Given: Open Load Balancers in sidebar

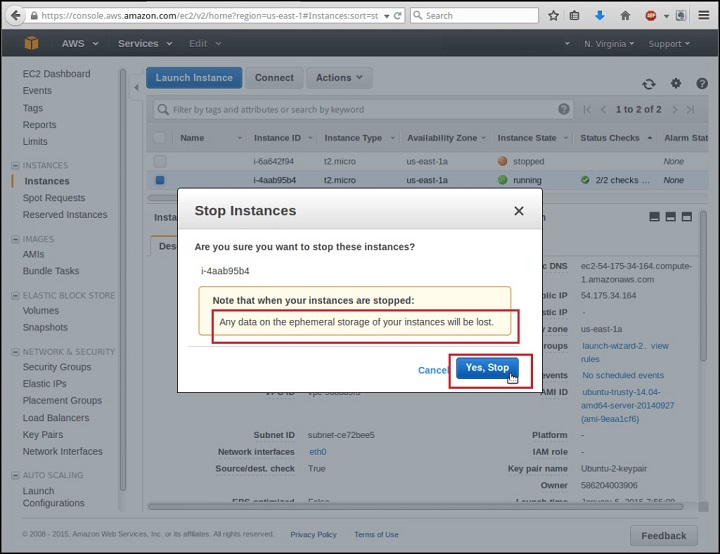Looking at the screenshot, I should (56, 418).
